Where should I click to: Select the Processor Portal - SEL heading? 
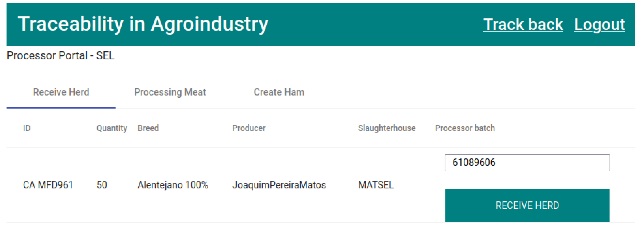(x=60, y=56)
